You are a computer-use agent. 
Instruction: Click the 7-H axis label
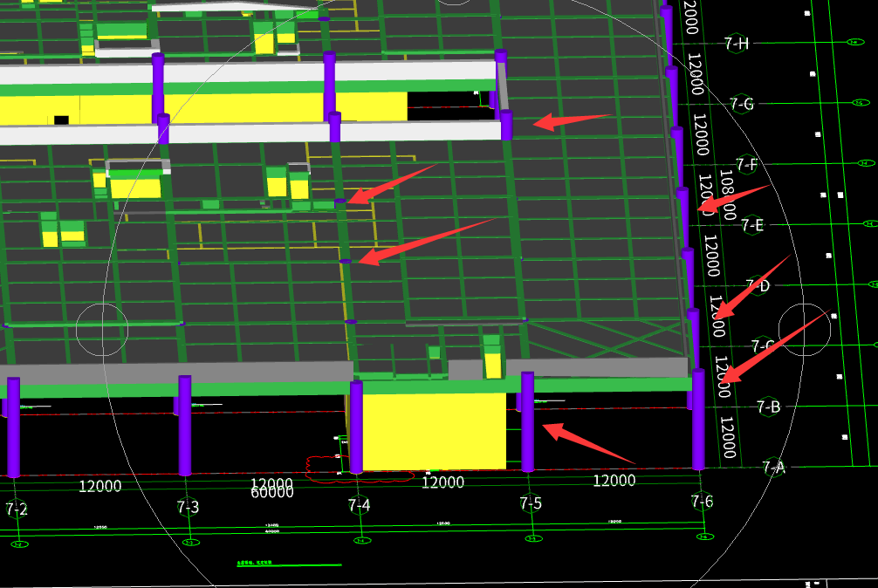(x=737, y=43)
